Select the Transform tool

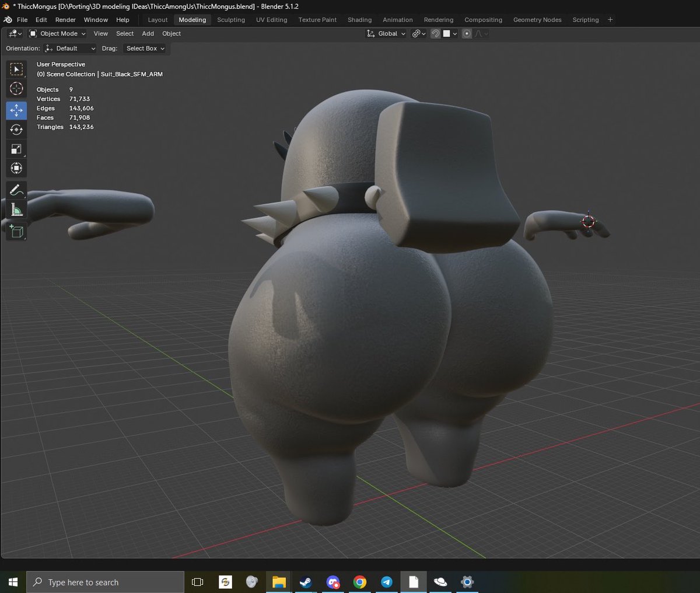pyautogui.click(x=16, y=168)
